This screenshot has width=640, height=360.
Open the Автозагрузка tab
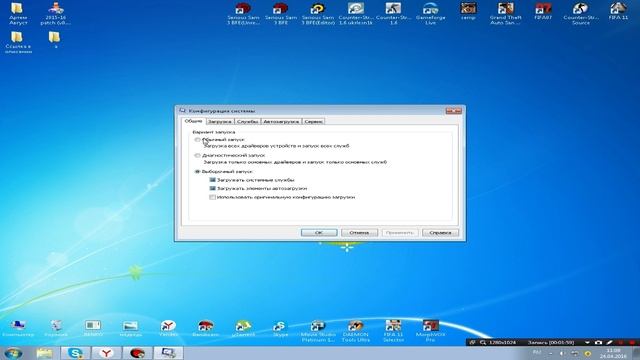pos(281,122)
